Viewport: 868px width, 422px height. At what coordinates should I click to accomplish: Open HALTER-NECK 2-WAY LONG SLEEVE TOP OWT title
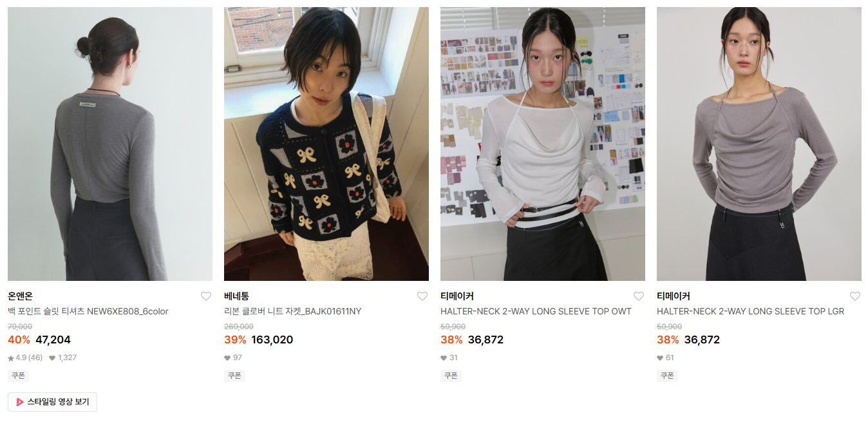pyautogui.click(x=536, y=312)
